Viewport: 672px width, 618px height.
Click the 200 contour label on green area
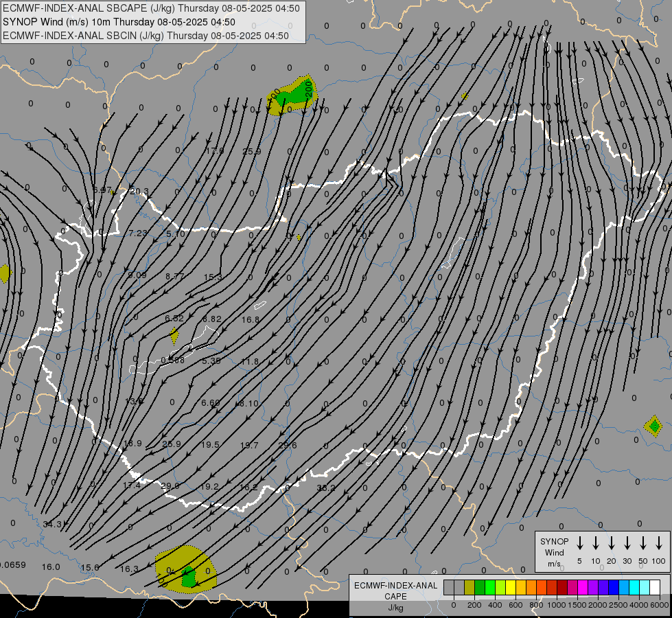pyautogui.click(x=309, y=89)
